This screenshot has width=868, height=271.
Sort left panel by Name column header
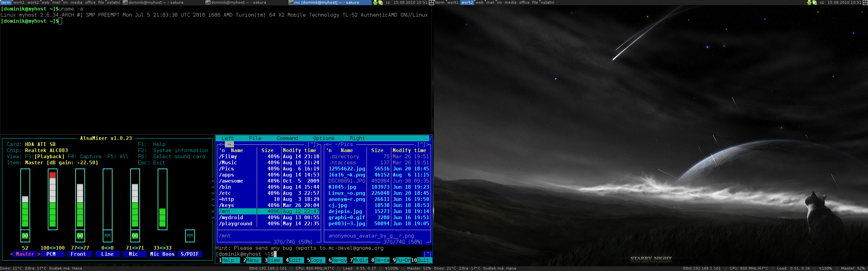point(237,150)
